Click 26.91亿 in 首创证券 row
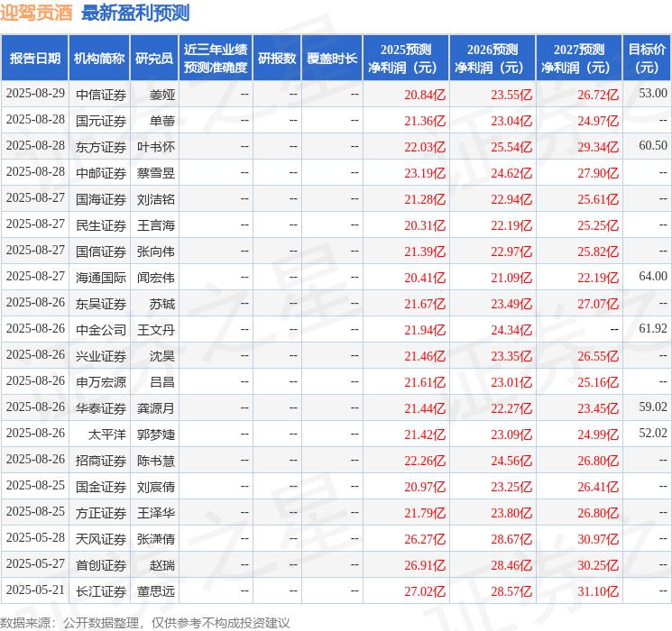Viewport: 672px width, 631px height. point(425,565)
